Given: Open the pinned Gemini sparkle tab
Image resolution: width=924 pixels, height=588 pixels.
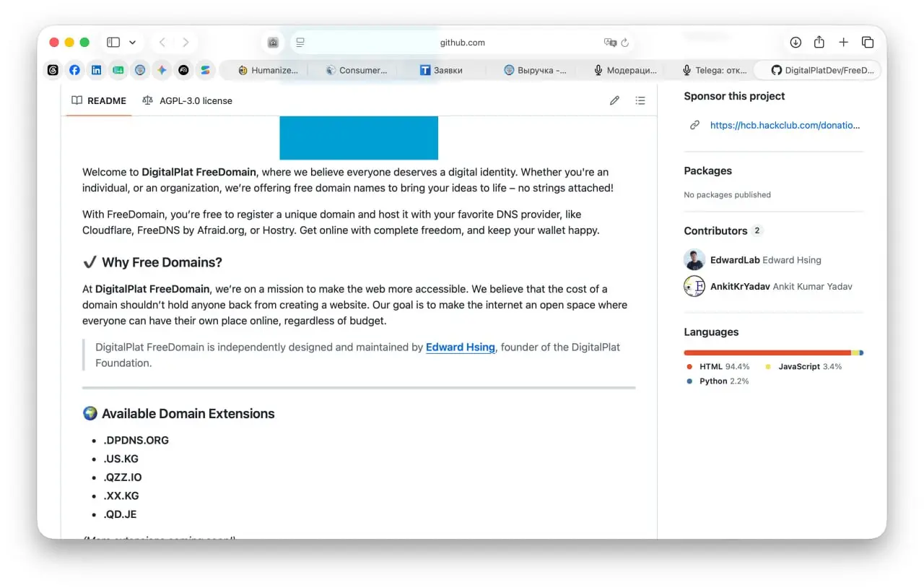Looking at the screenshot, I should pyautogui.click(x=162, y=70).
